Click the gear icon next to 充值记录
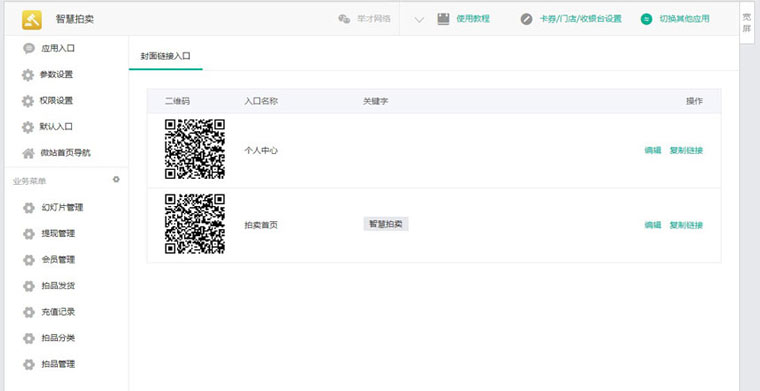 (29, 313)
